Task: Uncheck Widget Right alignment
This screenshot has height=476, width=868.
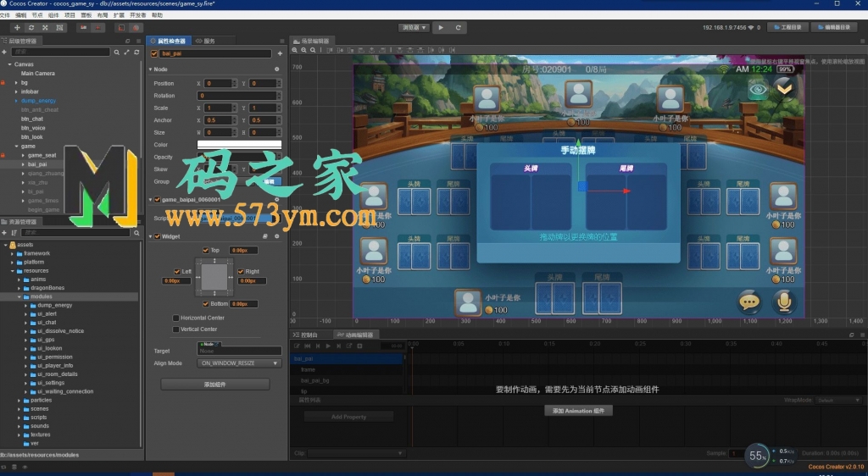Action: point(241,271)
